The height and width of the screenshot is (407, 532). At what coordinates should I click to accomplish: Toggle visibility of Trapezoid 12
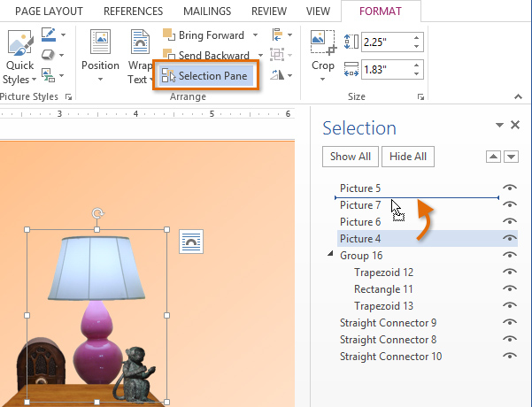510,272
